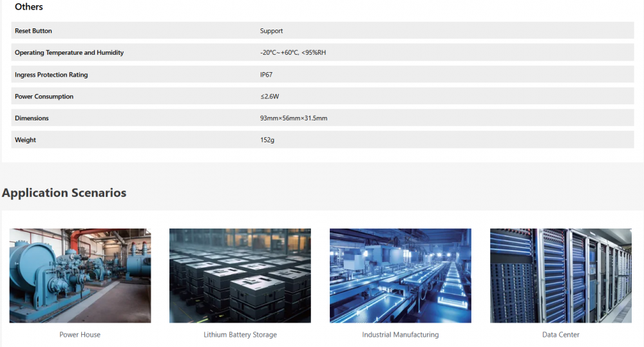Click the Power House image
This screenshot has height=347, width=644.
click(80, 276)
